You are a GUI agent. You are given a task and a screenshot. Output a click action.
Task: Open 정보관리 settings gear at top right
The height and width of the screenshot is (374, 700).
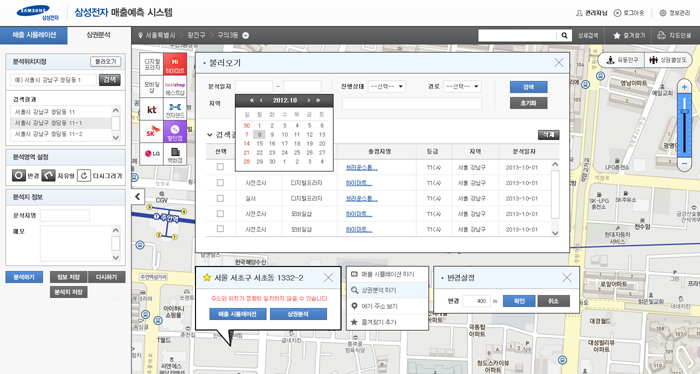click(x=662, y=13)
